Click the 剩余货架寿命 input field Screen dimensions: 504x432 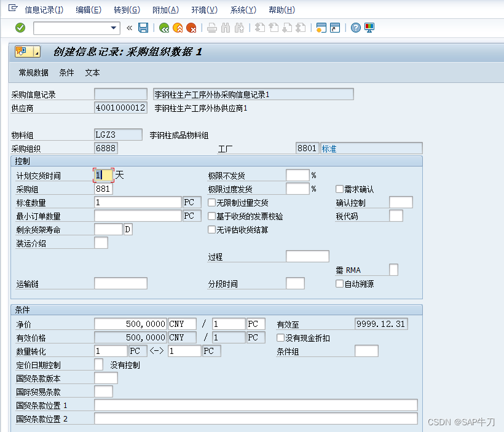(x=109, y=229)
